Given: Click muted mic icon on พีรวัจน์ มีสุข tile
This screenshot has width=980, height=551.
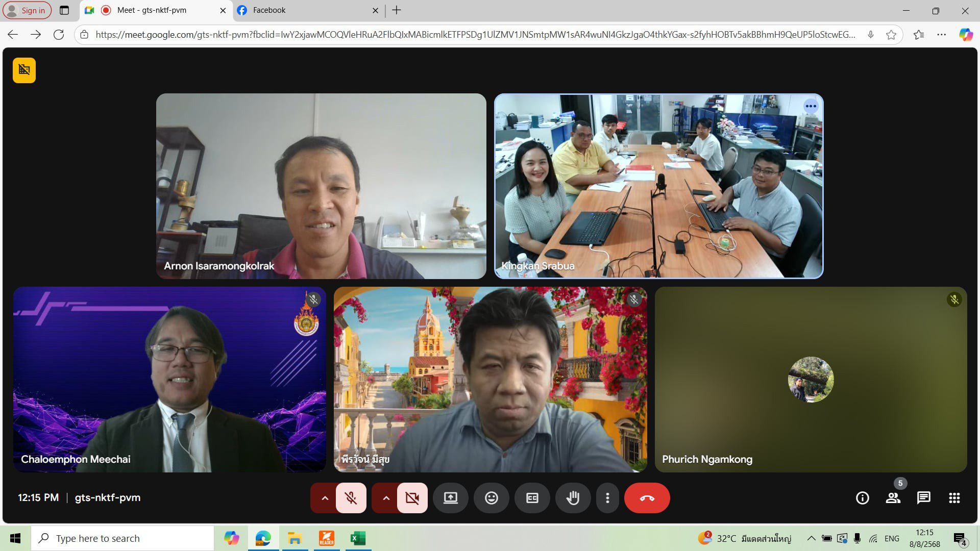Looking at the screenshot, I should click(x=634, y=299).
